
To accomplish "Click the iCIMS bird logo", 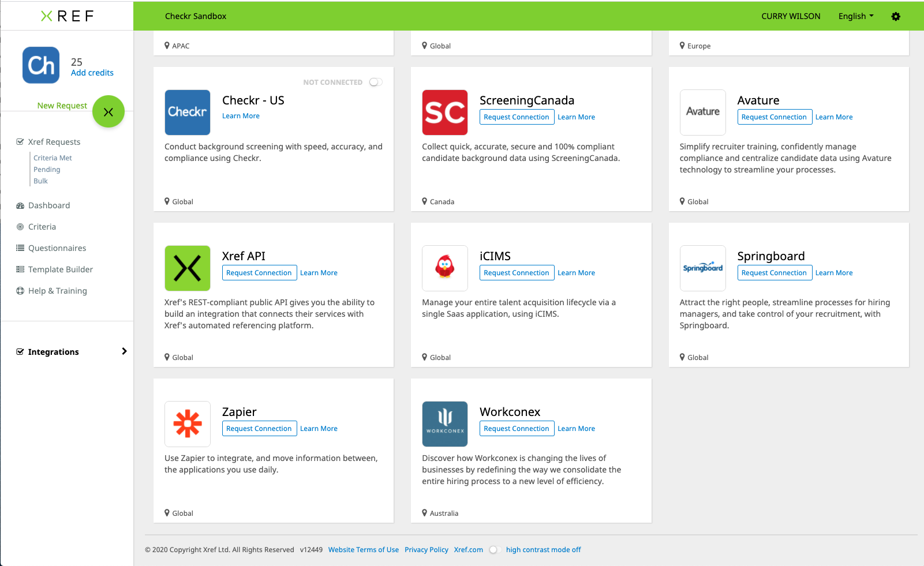I will point(445,268).
